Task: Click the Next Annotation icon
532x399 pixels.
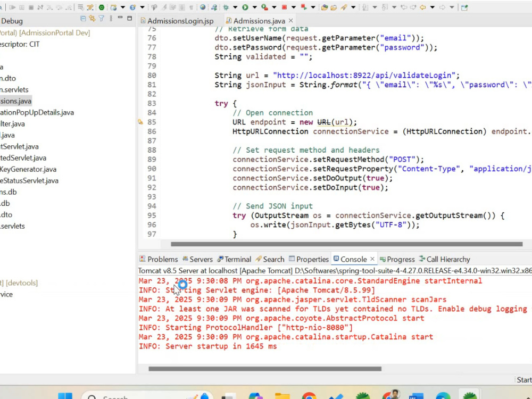Action: (x=365, y=7)
